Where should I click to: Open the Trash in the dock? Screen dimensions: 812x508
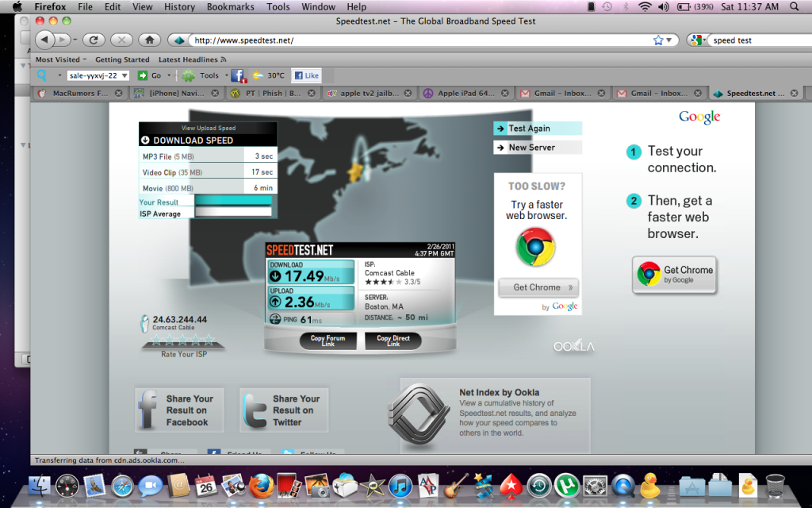(776, 487)
